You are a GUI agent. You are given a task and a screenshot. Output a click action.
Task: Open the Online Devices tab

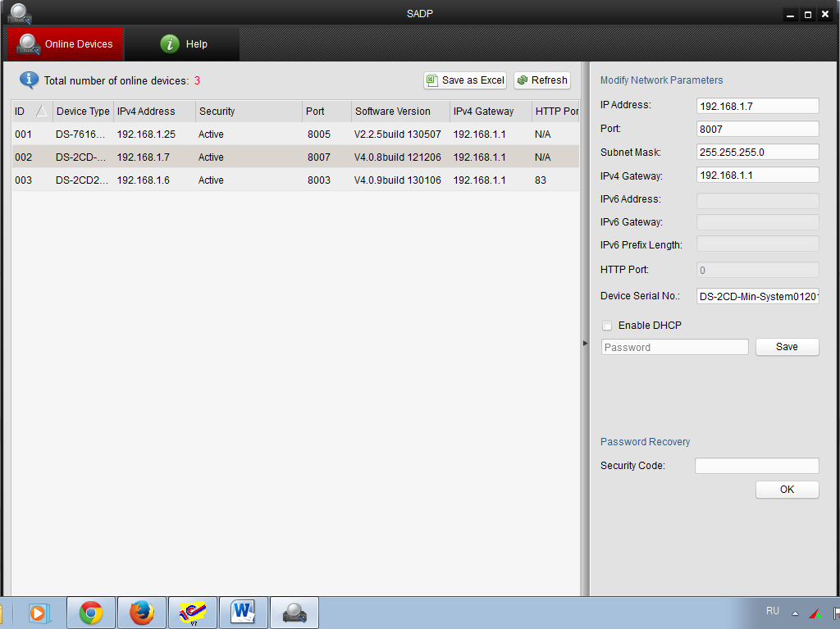(x=65, y=44)
